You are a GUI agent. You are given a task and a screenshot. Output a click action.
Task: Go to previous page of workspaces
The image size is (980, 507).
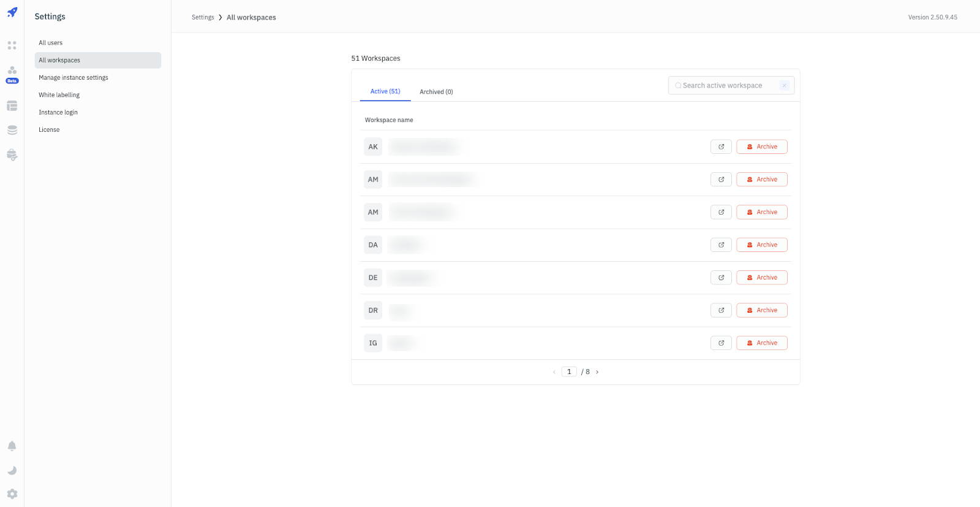(x=554, y=372)
